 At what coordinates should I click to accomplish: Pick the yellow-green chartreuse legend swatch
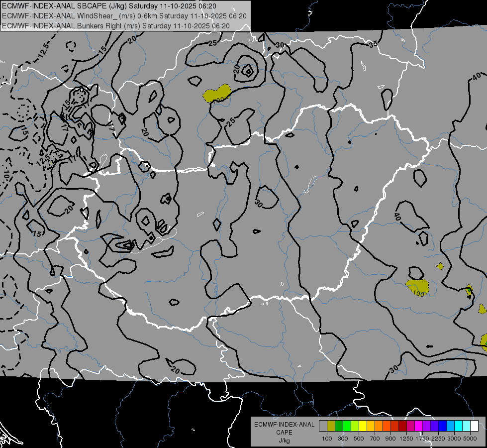[x=355, y=426]
